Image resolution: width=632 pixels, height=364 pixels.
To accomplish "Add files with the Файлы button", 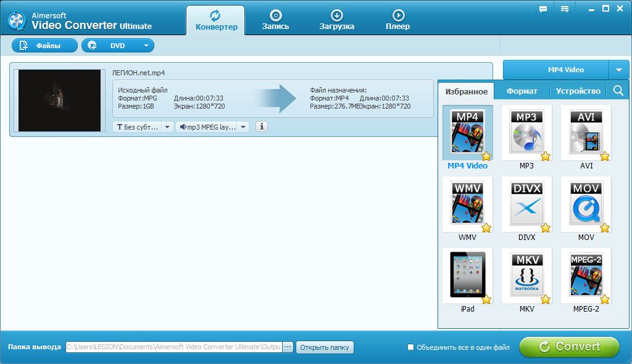I will click(44, 46).
